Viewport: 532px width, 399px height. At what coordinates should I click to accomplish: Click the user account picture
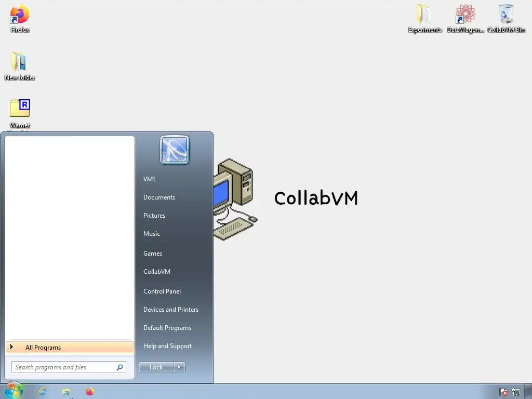[175, 150]
